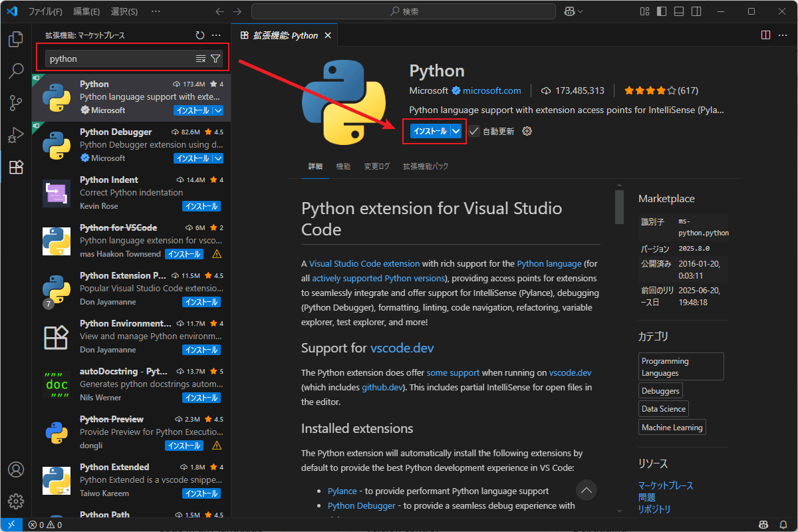Select the Source Control icon
The width and height of the screenshot is (798, 532).
point(15,103)
